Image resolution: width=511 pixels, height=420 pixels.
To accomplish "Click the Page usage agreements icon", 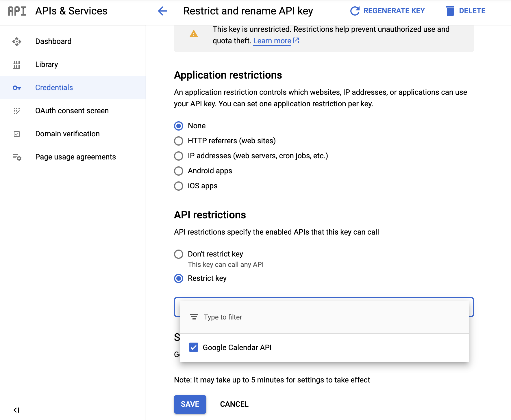I will tap(17, 157).
